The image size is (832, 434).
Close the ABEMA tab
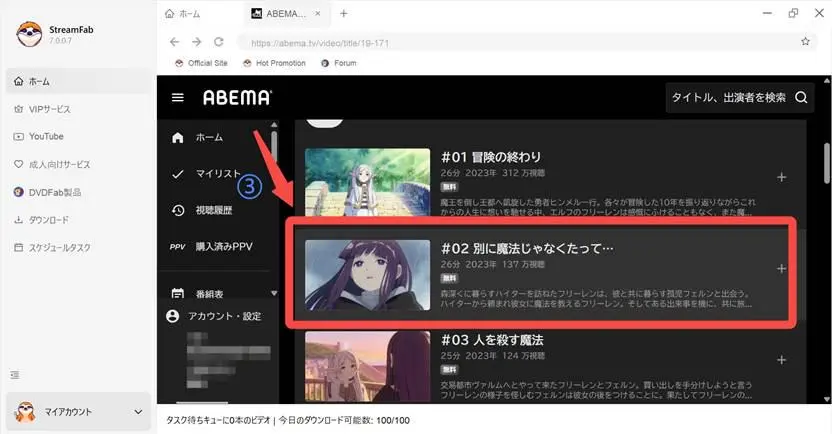coord(318,14)
